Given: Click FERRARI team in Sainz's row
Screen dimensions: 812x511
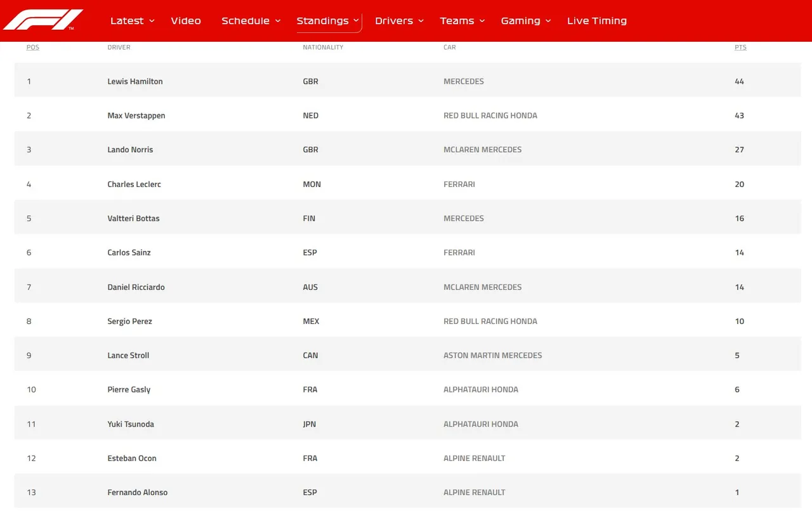Looking at the screenshot, I should [459, 252].
